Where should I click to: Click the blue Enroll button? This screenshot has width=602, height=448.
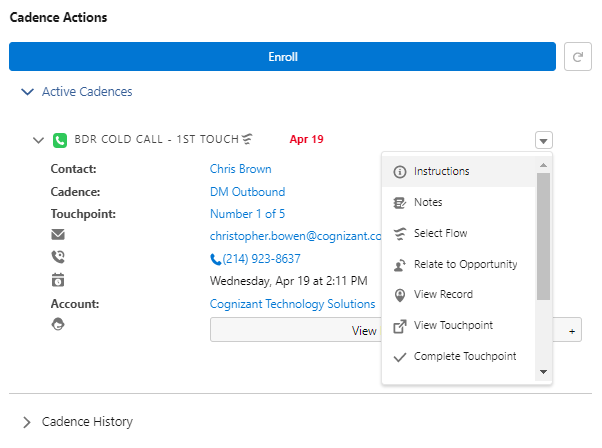[x=282, y=57]
